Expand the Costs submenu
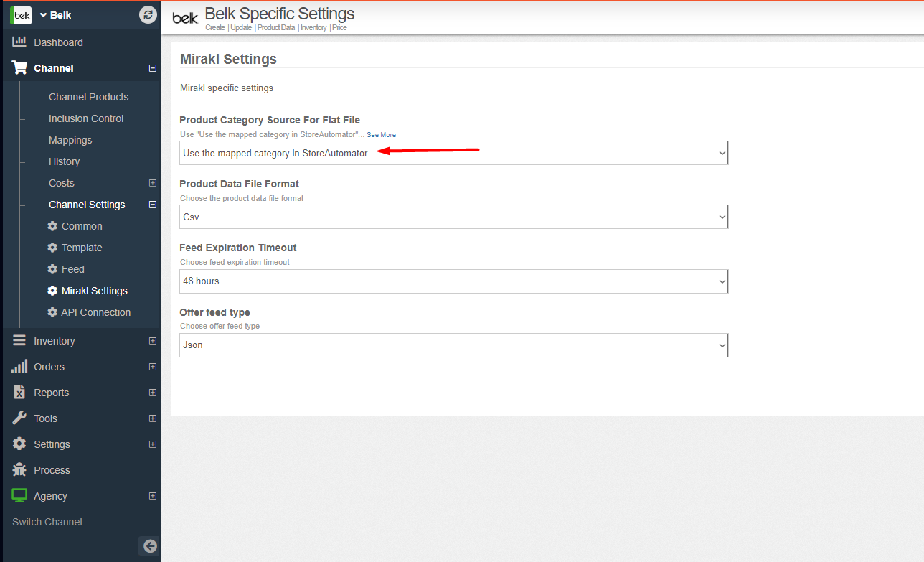The height and width of the screenshot is (562, 924). click(x=152, y=183)
